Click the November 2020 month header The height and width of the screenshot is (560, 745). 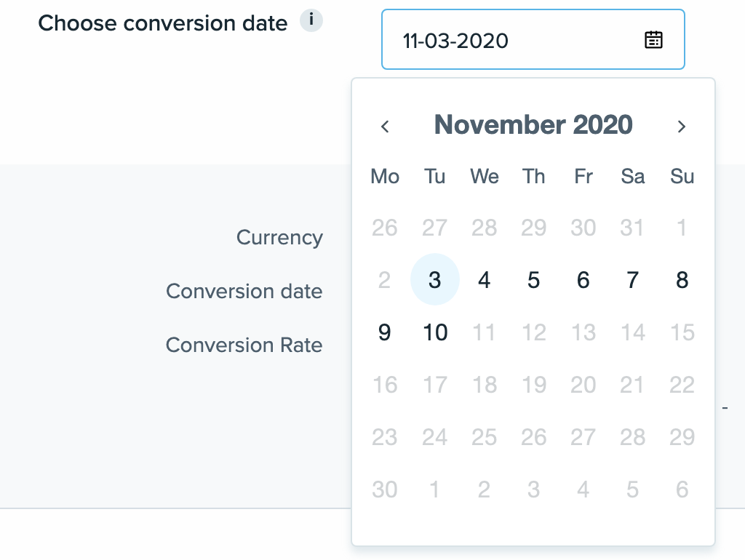tap(533, 125)
